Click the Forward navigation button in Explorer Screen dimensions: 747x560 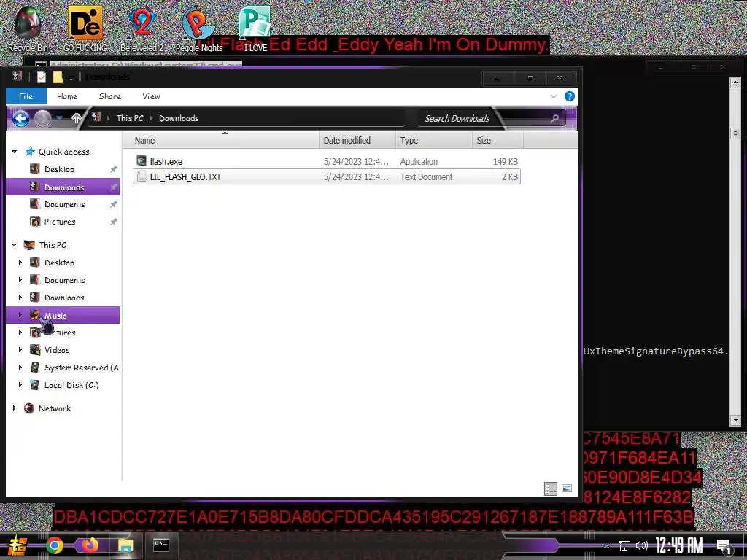(42, 118)
